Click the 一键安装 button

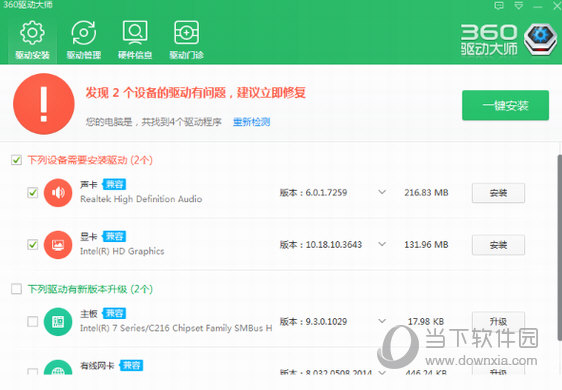point(505,105)
